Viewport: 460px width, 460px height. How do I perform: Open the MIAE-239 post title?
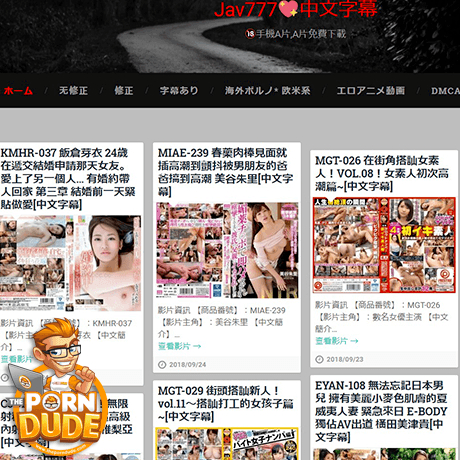coord(225,172)
